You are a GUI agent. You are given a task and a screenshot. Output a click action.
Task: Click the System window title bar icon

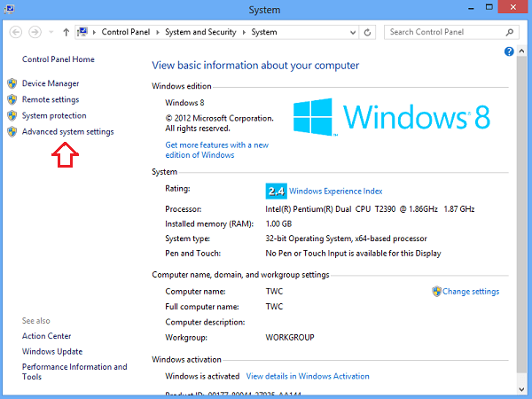point(9,9)
